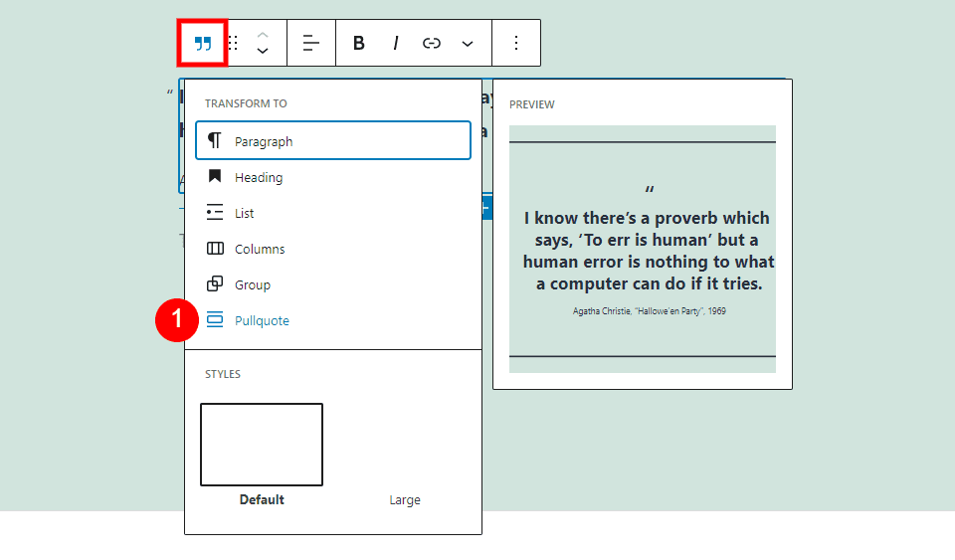This screenshot has height=560, width=955.
Task: Click the Quote block type icon
Action: [x=203, y=43]
